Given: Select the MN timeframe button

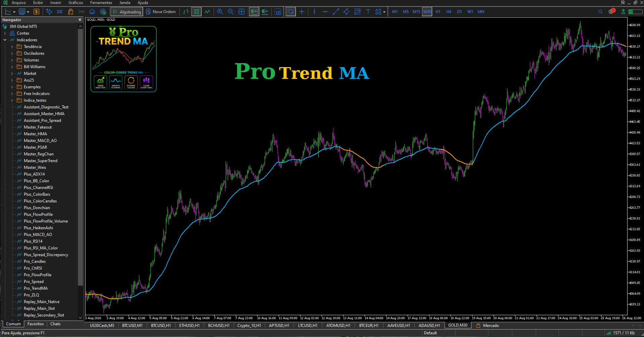Looking at the screenshot, I should click(x=481, y=12).
